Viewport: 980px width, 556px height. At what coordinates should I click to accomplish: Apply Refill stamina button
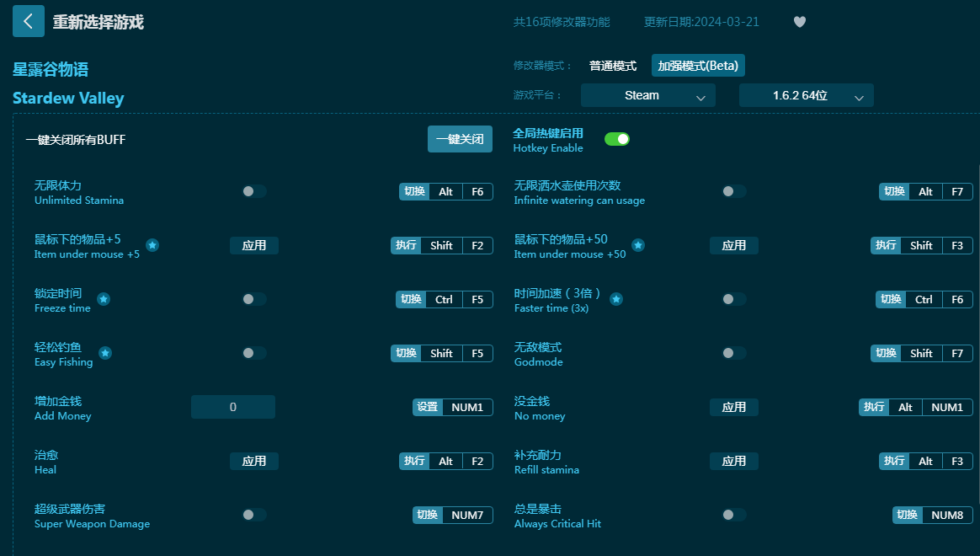[734, 461]
